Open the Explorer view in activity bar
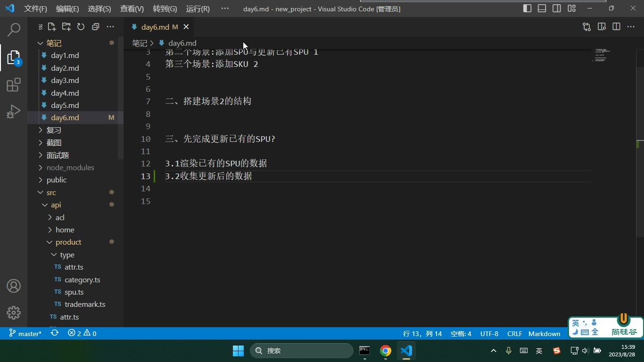The image size is (644, 362). tap(14, 58)
